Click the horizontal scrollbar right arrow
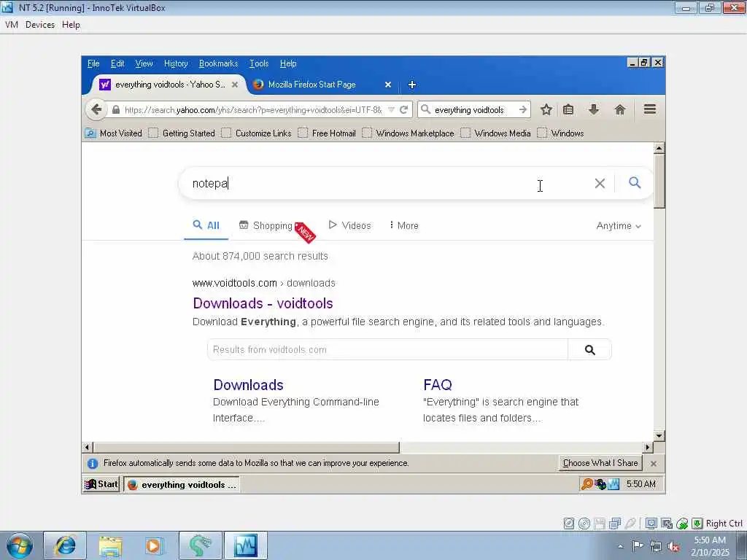The image size is (747, 560). point(647,448)
